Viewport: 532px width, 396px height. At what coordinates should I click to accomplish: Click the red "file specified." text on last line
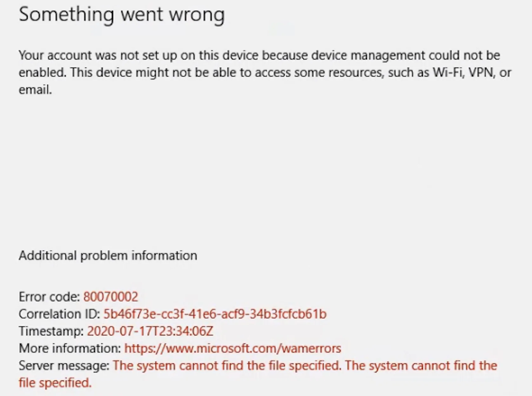coord(55,383)
